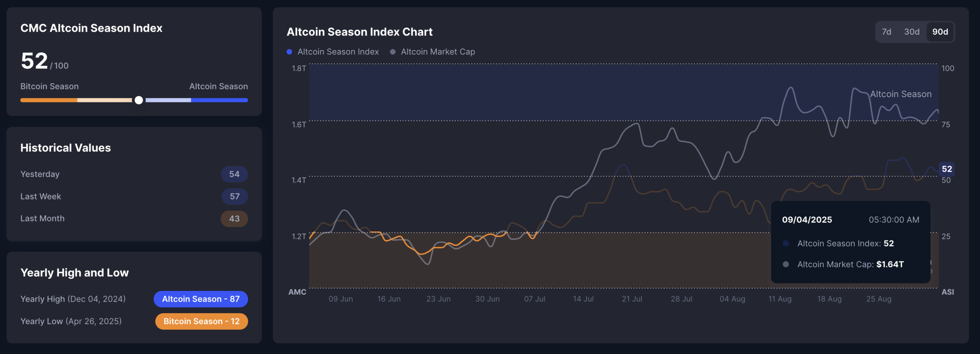Click the Yesterday value badge 54
The height and width of the screenshot is (354, 980).
tap(234, 174)
